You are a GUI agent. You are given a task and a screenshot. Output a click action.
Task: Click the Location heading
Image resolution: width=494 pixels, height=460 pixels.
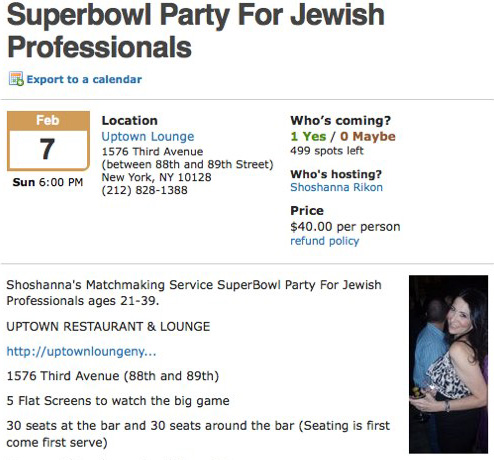tap(129, 120)
